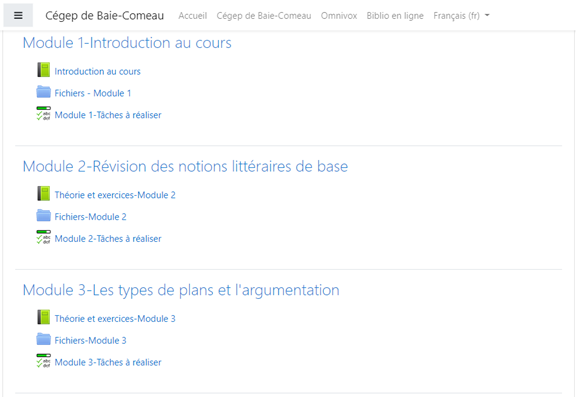Click checklist icon for Module 1-Tâches à réaliser
Image resolution: width=576 pixels, height=397 pixels.
tap(43, 113)
